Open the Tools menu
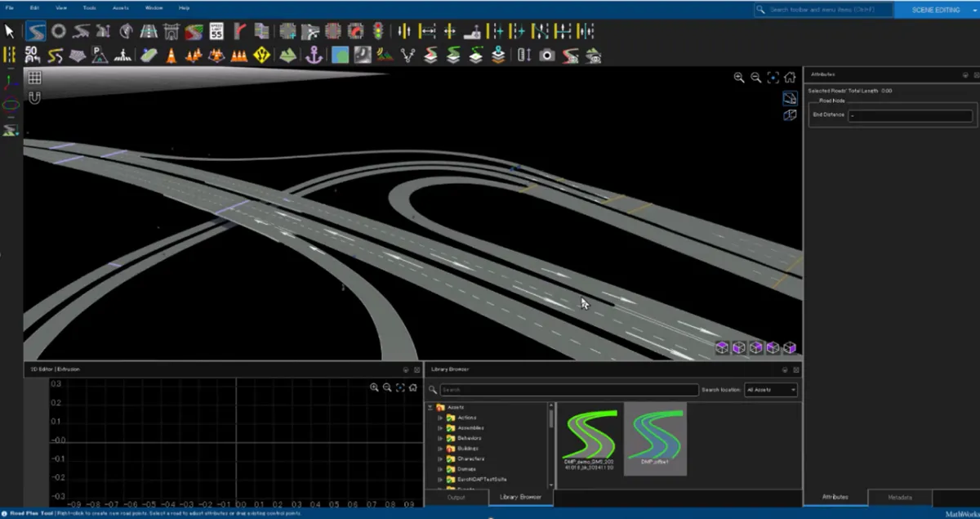This screenshot has height=519, width=980. tap(89, 7)
